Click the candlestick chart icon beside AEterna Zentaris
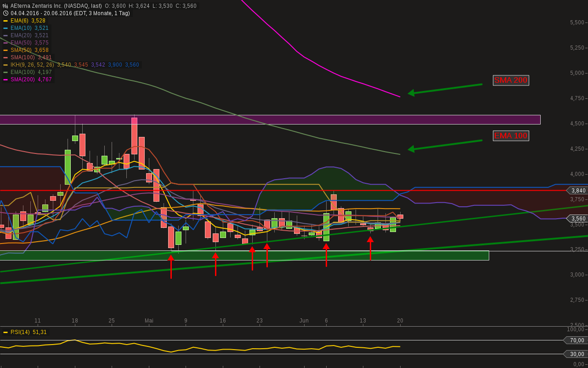 (x=6, y=6)
